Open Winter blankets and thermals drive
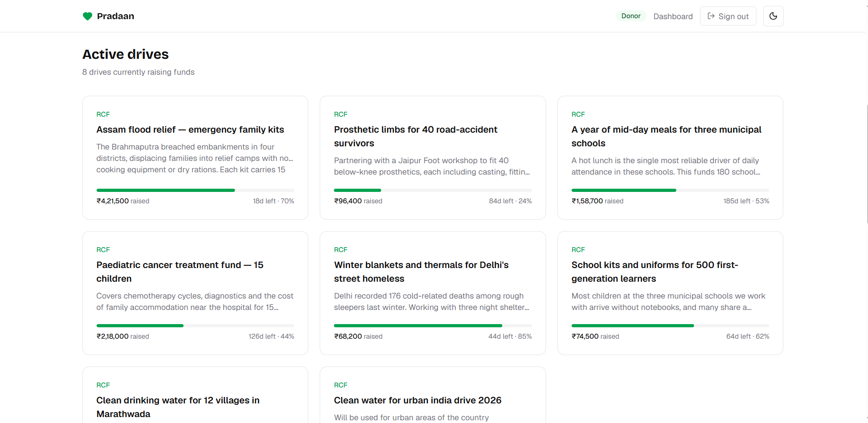The image size is (868, 423). point(433,293)
